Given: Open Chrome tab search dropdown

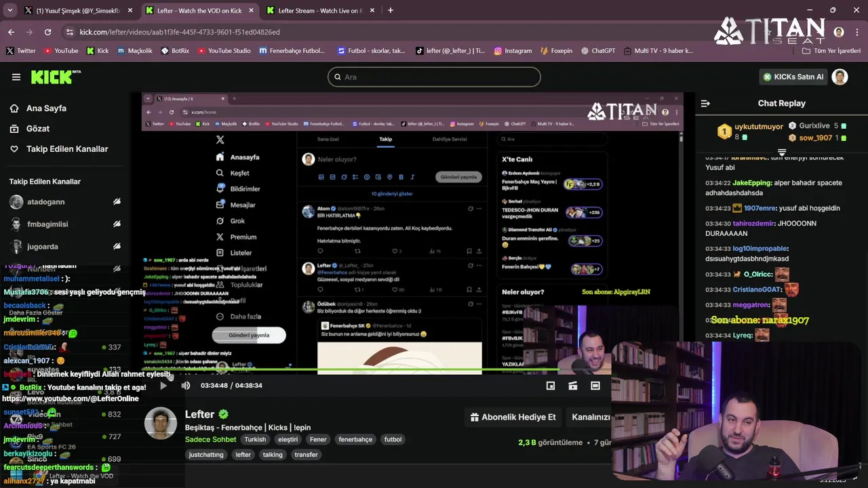Looking at the screenshot, I should [x=9, y=10].
